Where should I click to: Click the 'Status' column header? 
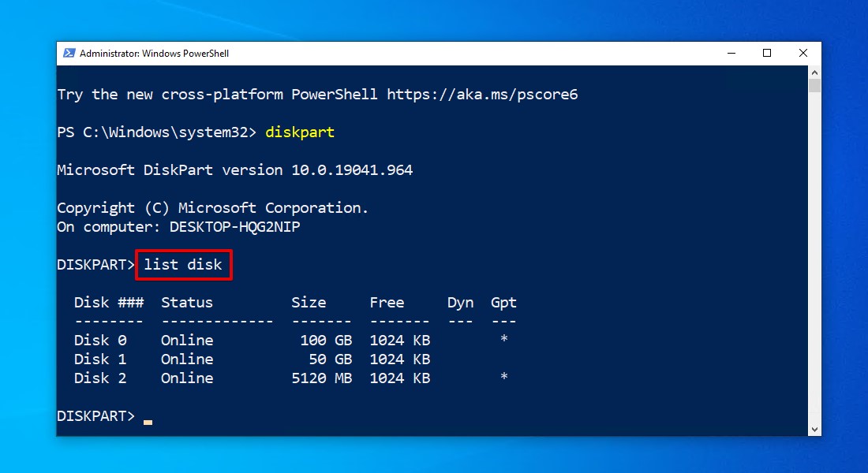(x=187, y=303)
